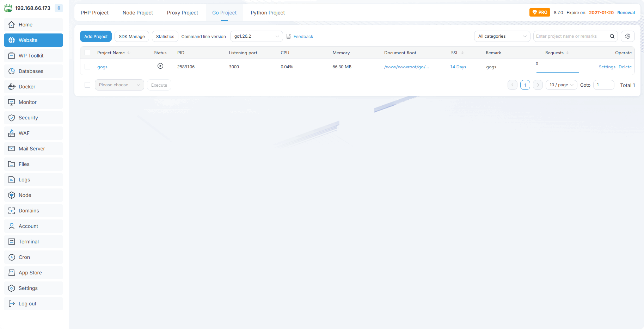This screenshot has width=644, height=329.
Task: Click the 14 Days SSL link
Action: tap(458, 67)
